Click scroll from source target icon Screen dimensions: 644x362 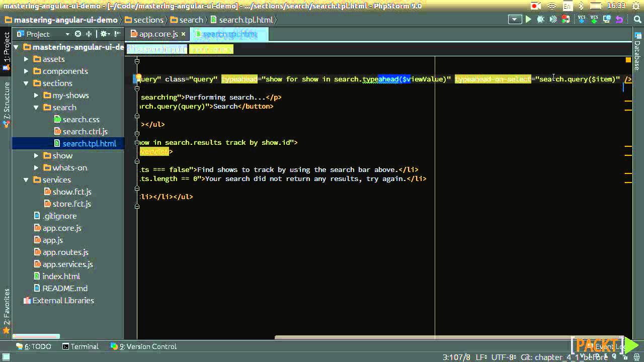click(78, 34)
